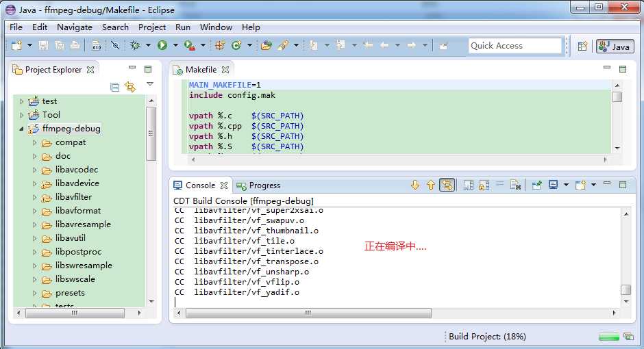Click the Next Annotation toolbar icon

click(x=313, y=45)
